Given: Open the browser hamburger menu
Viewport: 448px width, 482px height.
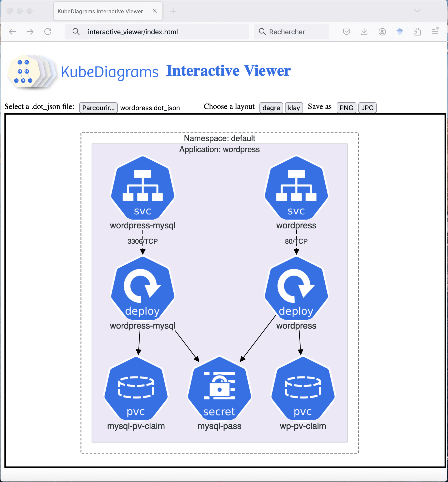Looking at the screenshot, I should 435,32.
